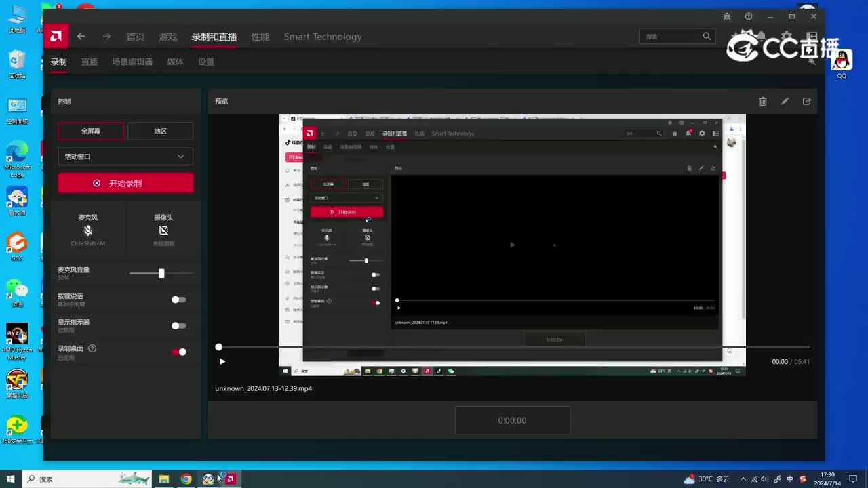This screenshot has height=488, width=868.
Task: Play the recorded video preview
Action: click(222, 361)
